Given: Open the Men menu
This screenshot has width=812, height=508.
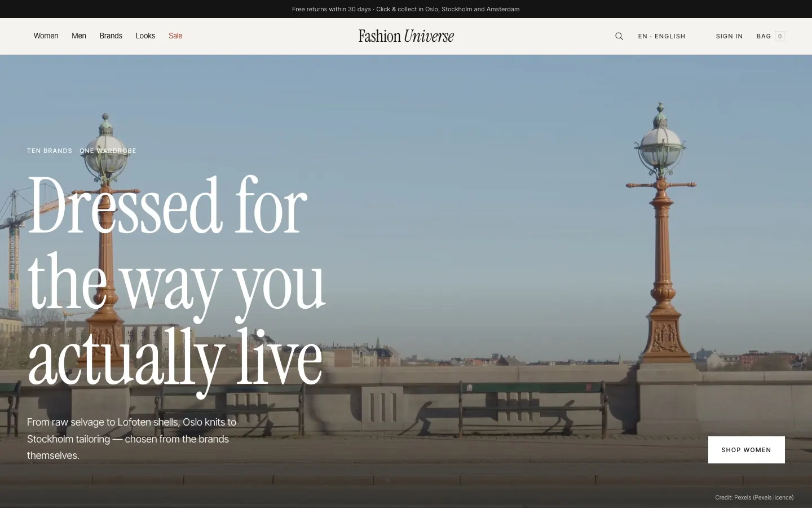Looking at the screenshot, I should pyautogui.click(x=79, y=36).
